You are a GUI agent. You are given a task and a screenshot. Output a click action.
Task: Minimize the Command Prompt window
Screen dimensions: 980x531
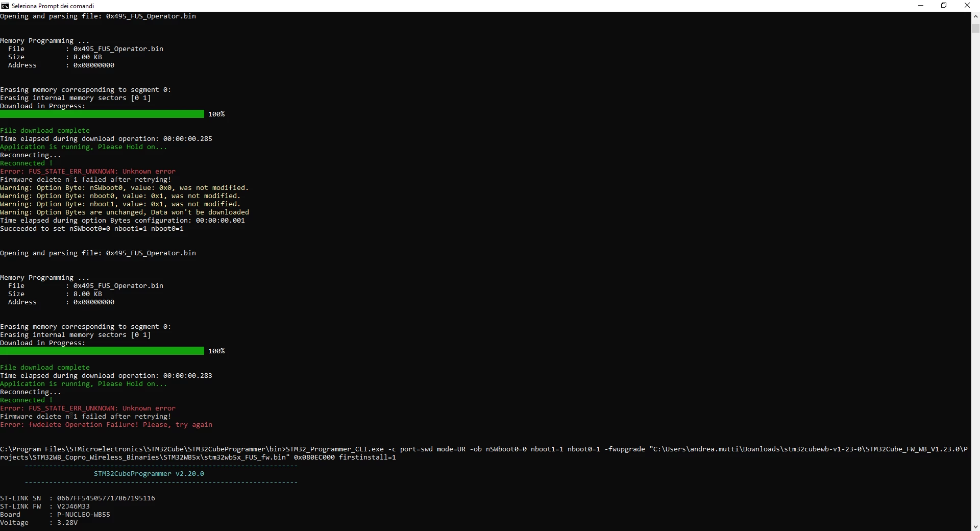click(921, 6)
